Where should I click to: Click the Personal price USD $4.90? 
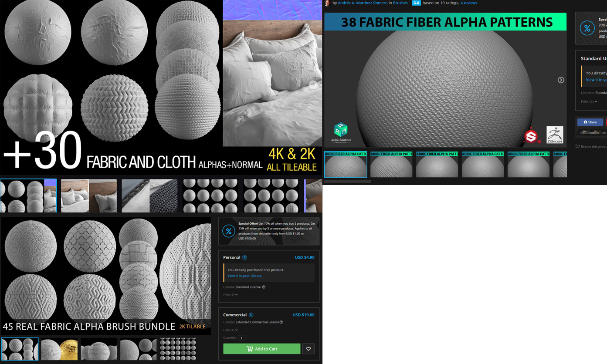click(x=305, y=257)
